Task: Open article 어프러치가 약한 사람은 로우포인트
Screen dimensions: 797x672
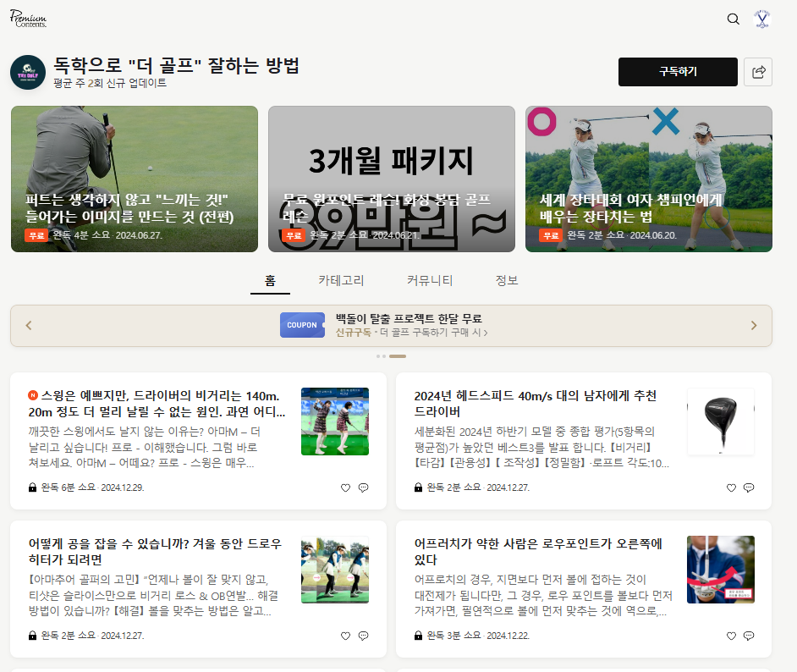Action: pos(538,552)
